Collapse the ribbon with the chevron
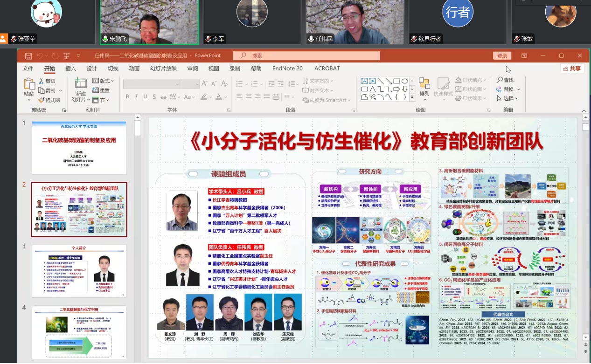The width and height of the screenshot is (591, 364). [584, 110]
